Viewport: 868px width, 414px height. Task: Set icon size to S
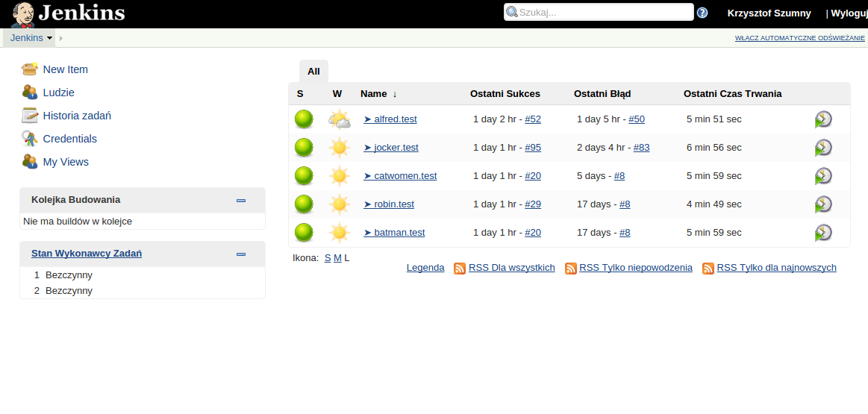tap(328, 258)
